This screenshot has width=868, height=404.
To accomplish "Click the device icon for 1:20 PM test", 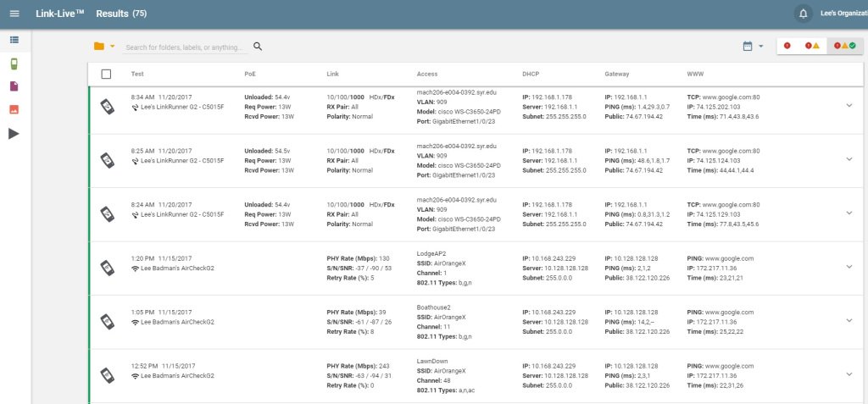I will pyautogui.click(x=107, y=268).
